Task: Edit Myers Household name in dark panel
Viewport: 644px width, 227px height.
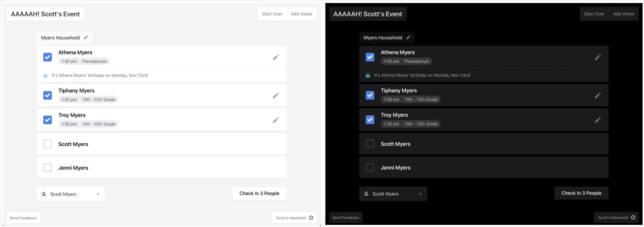Action: tap(408, 37)
